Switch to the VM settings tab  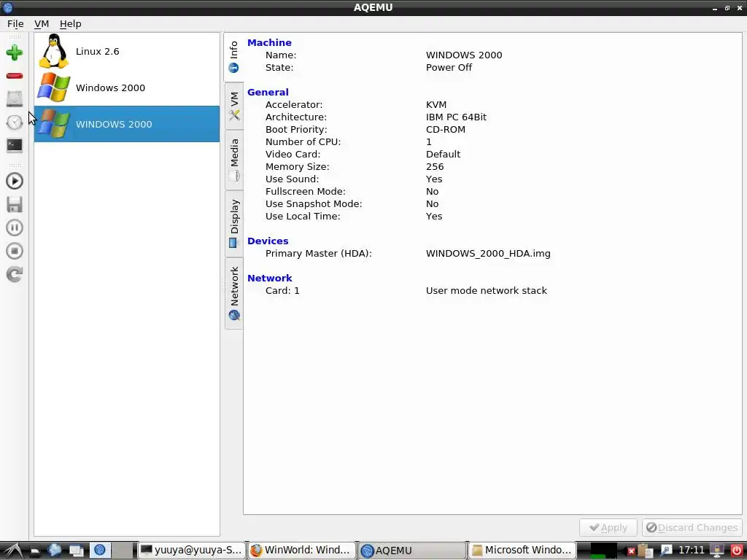[234, 106]
